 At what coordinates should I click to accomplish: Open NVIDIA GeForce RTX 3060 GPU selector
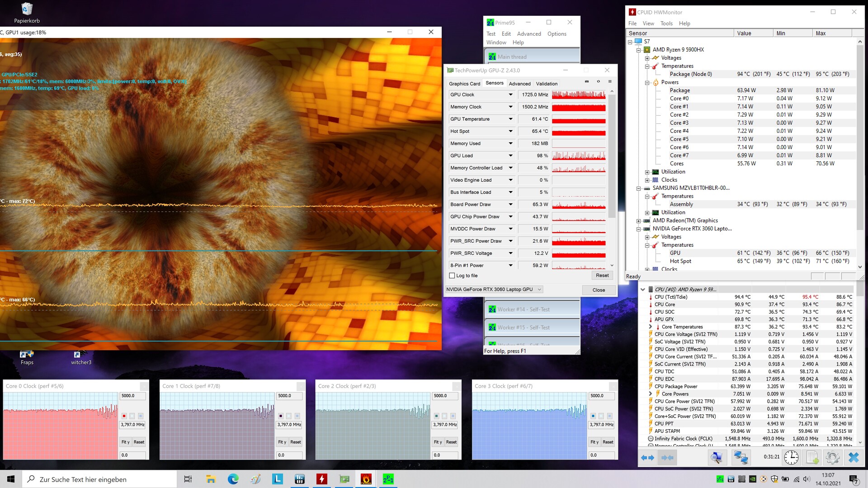494,290
